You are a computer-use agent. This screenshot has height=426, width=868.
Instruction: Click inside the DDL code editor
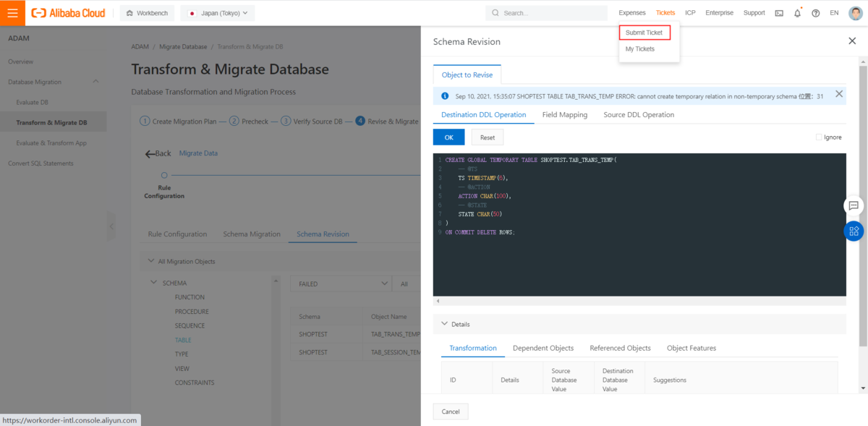point(639,224)
